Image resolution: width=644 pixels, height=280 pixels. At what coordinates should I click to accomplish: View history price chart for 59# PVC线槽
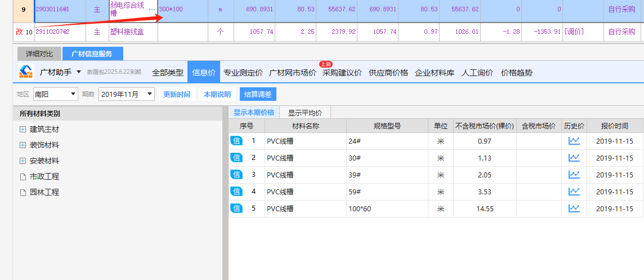click(x=574, y=192)
